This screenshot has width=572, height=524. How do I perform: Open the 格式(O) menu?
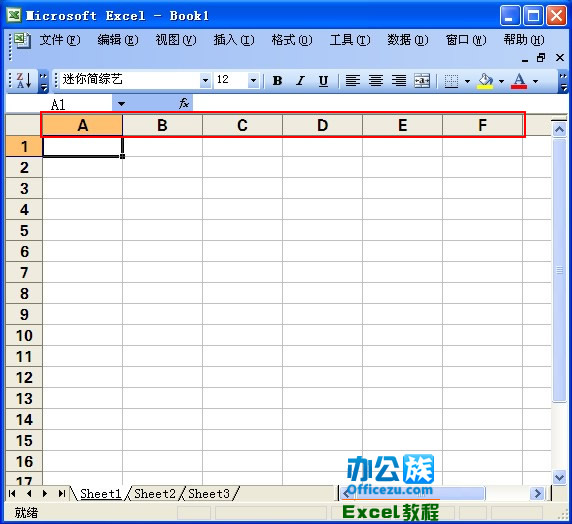[x=291, y=40]
